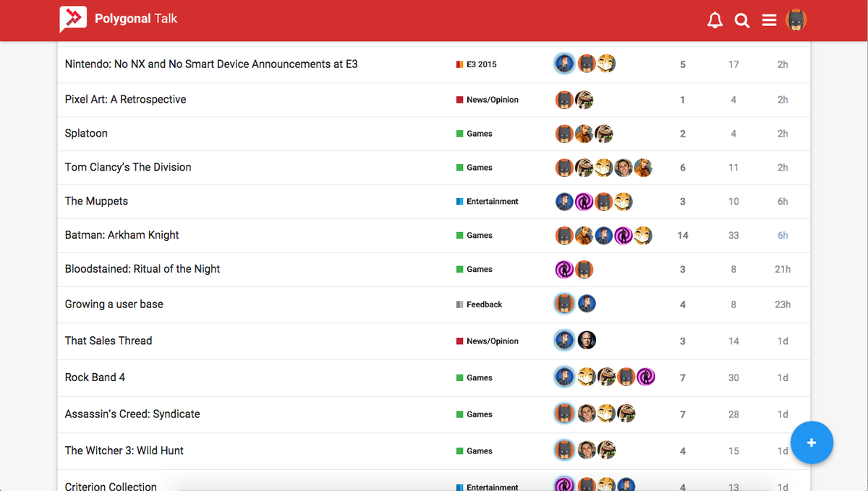The image size is (868, 491).
Task: Click last poster avatar on Nintendo thread
Action: point(606,64)
